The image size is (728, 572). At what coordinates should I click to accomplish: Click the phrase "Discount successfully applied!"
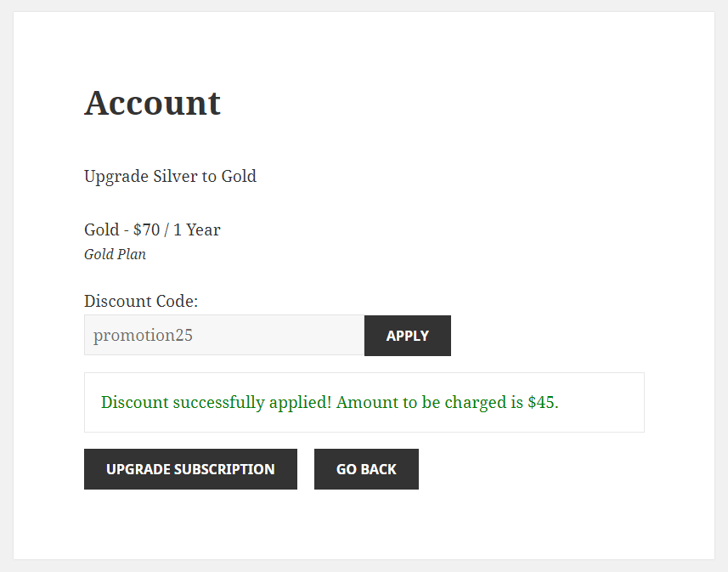tap(216, 403)
